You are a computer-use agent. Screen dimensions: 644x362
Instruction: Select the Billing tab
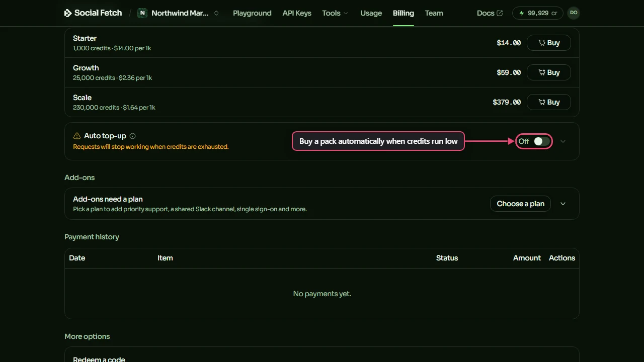404,13
